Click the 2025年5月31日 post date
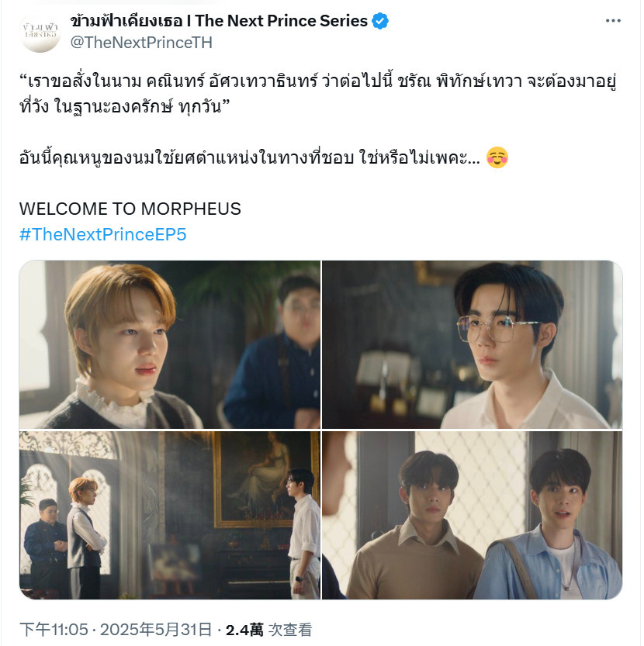644x646 pixels. coord(155,630)
